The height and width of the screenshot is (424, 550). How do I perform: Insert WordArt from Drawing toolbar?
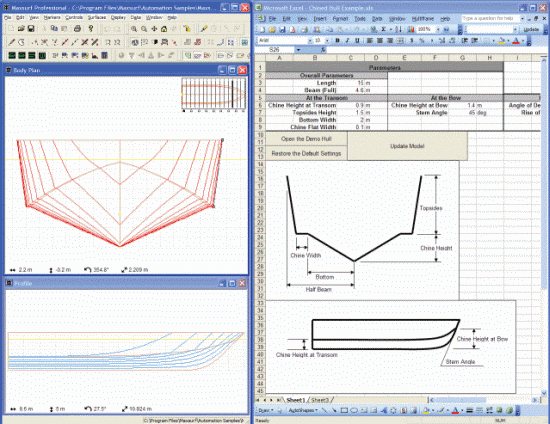pyautogui.click(x=384, y=410)
